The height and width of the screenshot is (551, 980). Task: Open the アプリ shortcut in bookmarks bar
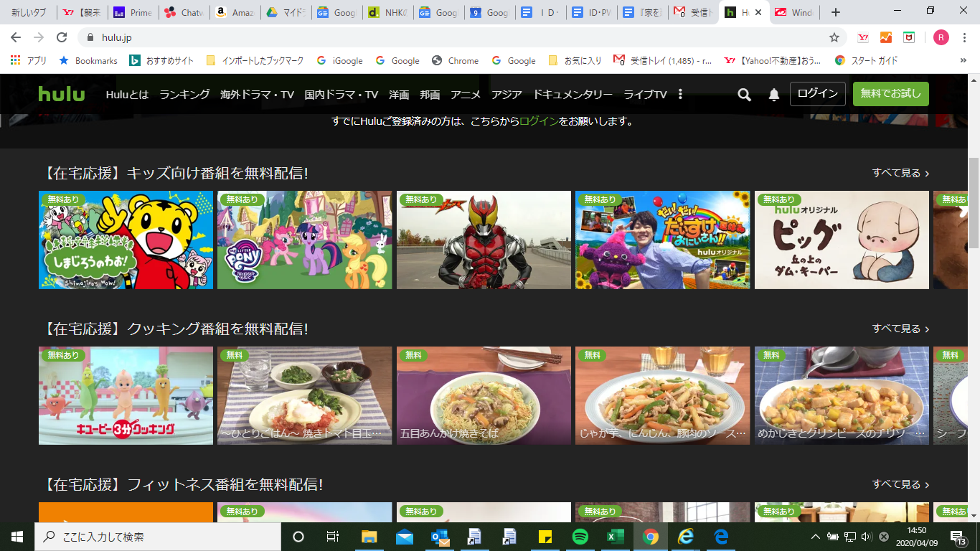click(29, 61)
